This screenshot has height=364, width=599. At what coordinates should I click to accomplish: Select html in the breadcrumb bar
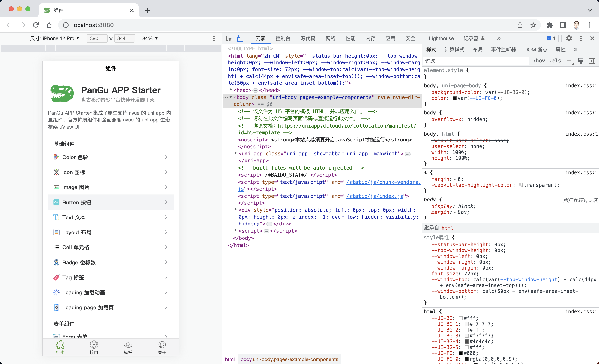click(229, 359)
